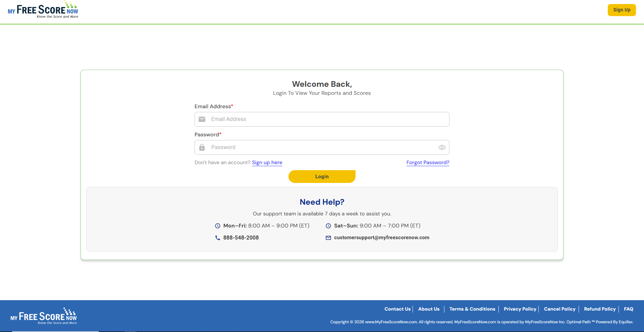Focus the Email Address input field
644x332 pixels.
(x=322, y=119)
